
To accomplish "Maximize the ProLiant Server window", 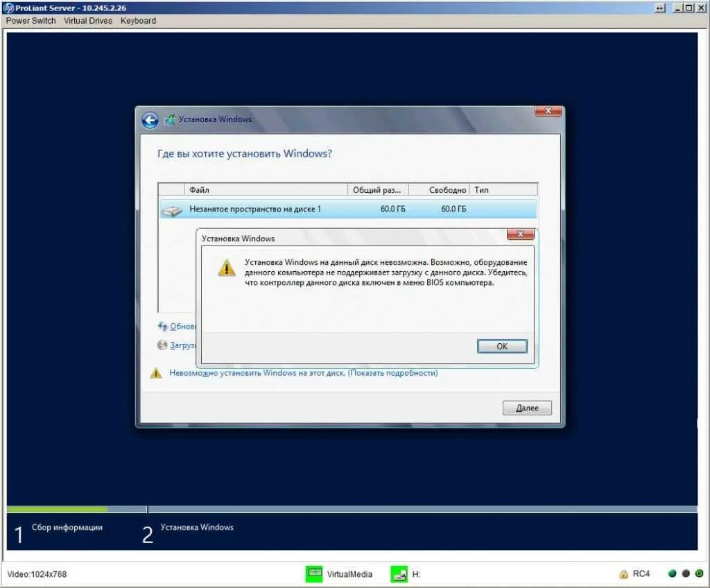I will pyautogui.click(x=689, y=8).
